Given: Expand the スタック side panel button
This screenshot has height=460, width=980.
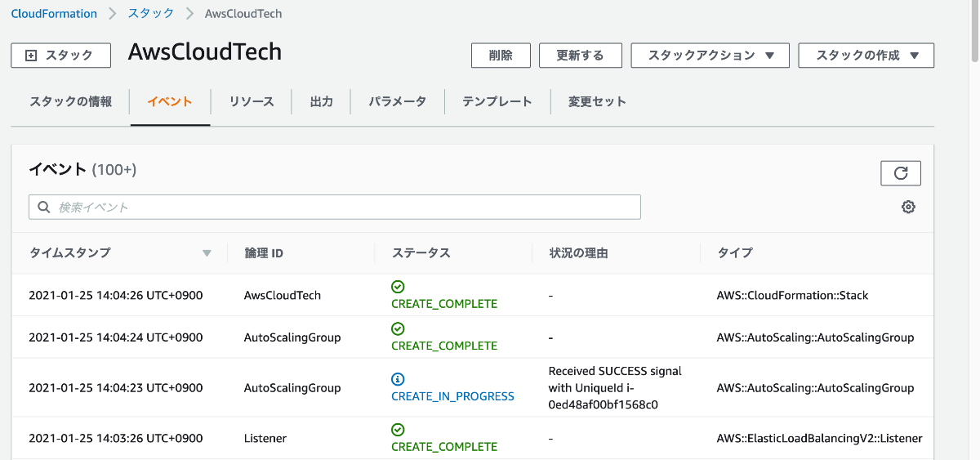Looking at the screenshot, I should click(60, 56).
